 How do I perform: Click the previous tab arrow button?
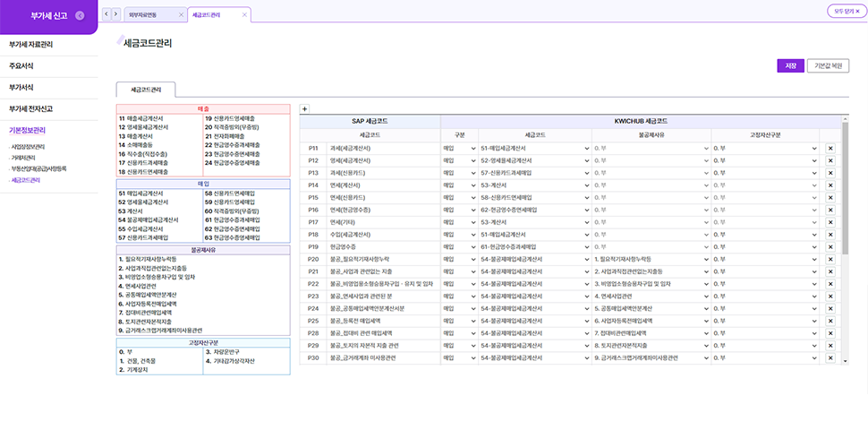(x=107, y=14)
